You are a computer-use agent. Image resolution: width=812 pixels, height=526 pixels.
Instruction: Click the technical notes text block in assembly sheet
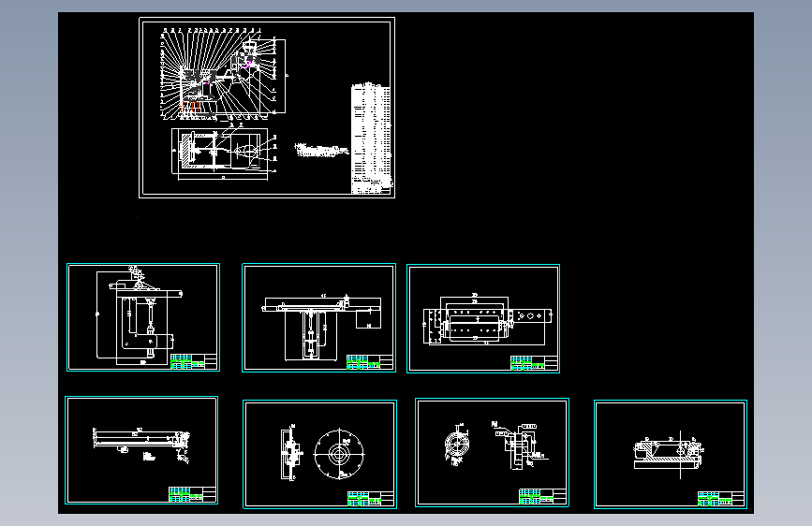click(x=321, y=150)
